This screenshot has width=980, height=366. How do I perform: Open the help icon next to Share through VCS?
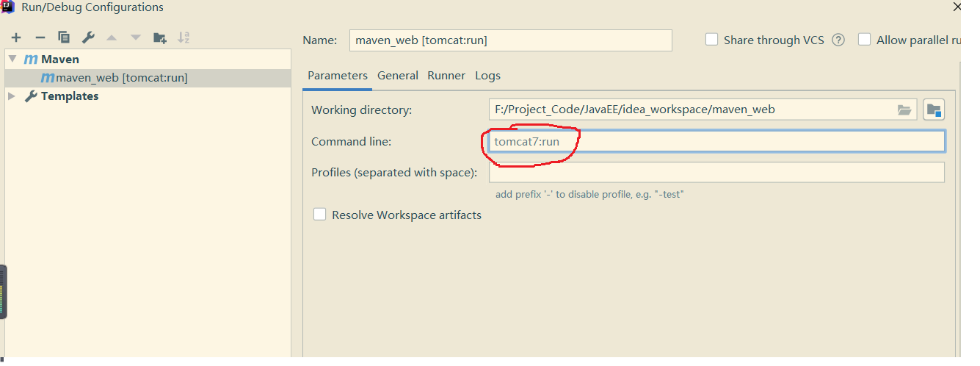pyautogui.click(x=838, y=40)
